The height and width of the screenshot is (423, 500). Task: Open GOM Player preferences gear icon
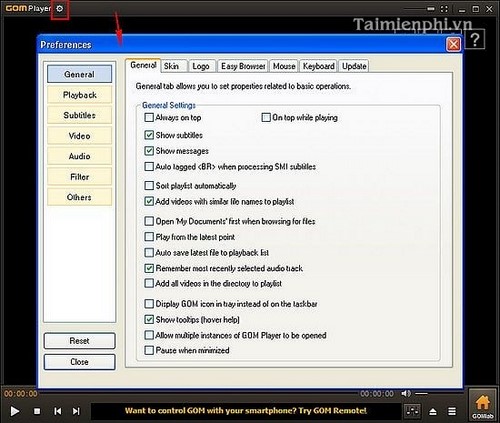(60, 9)
